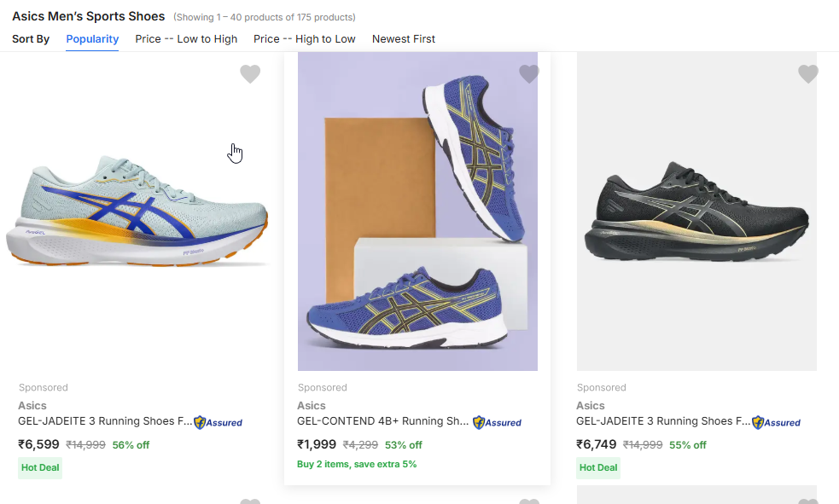The image size is (839, 504).
Task: Click Hot Deal tag on ₹6,599 shoe
Action: [x=40, y=467]
